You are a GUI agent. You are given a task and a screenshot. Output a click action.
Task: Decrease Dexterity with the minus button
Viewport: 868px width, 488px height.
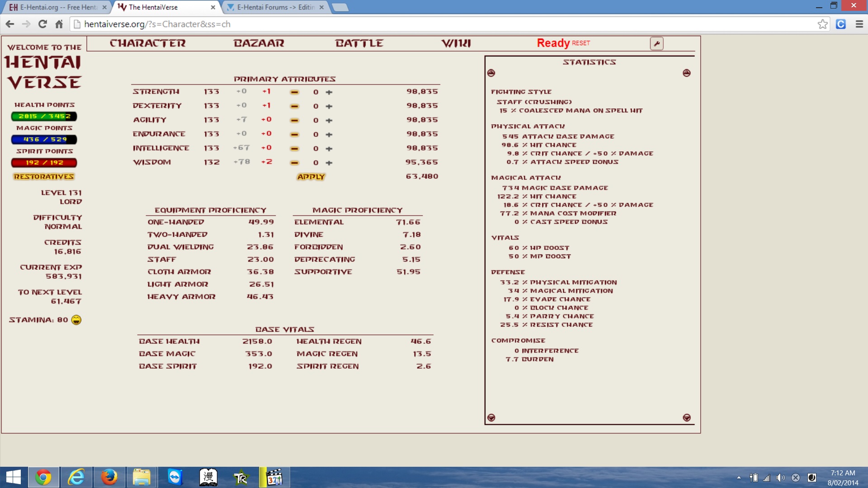click(294, 106)
